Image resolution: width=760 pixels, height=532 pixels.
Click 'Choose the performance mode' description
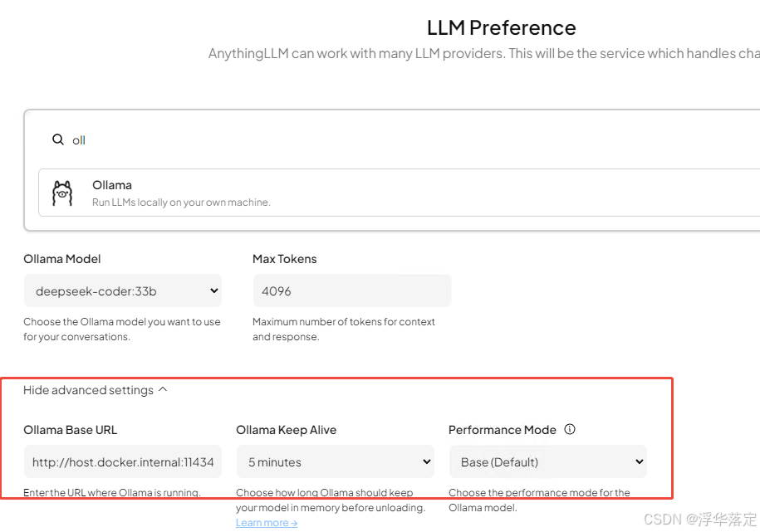(x=539, y=500)
